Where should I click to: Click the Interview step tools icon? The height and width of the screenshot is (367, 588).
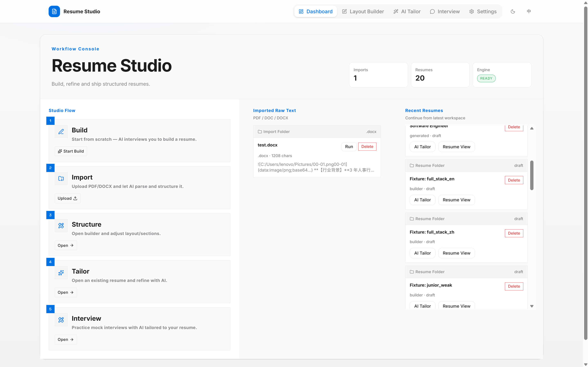point(61,320)
